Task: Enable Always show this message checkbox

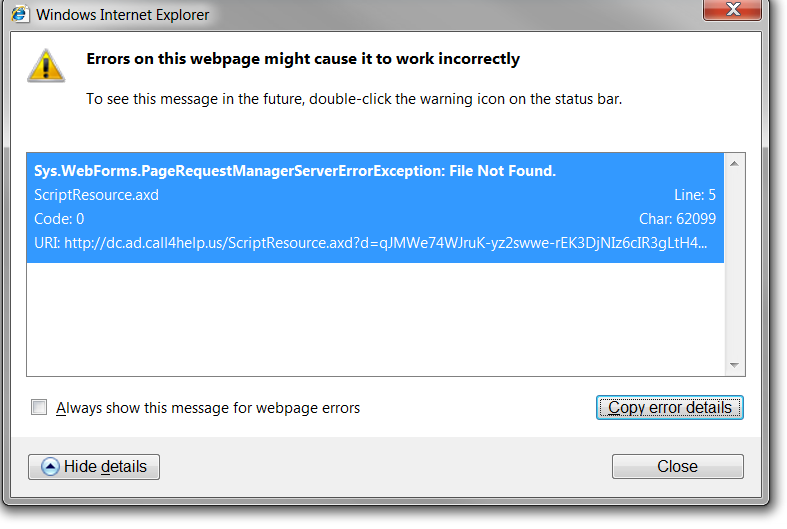Action: coord(39,407)
